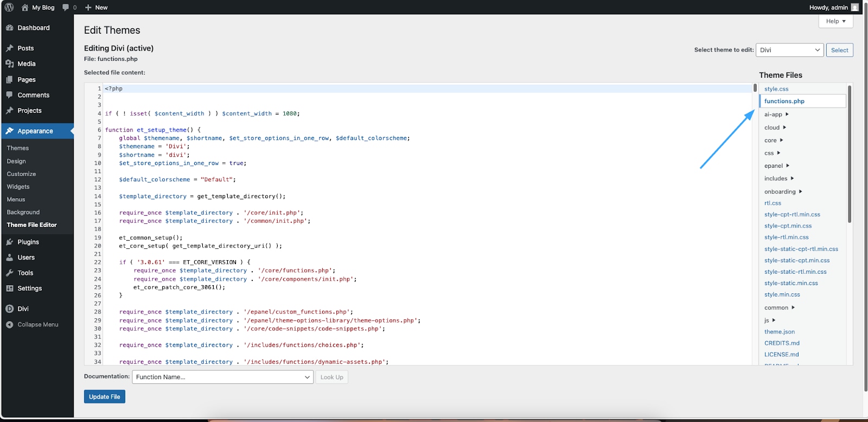Open rtl.css file
868x422 pixels.
coord(773,203)
